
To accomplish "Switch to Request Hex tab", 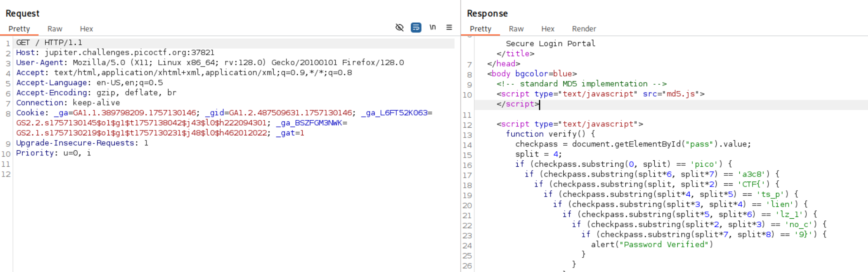I will click(86, 29).
